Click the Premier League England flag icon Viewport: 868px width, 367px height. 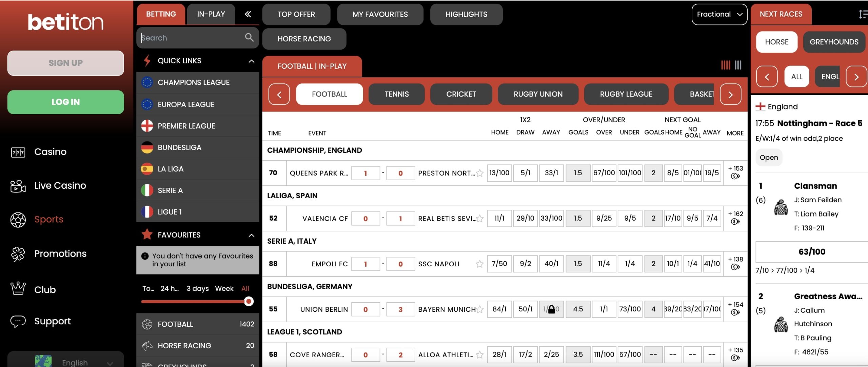(147, 126)
